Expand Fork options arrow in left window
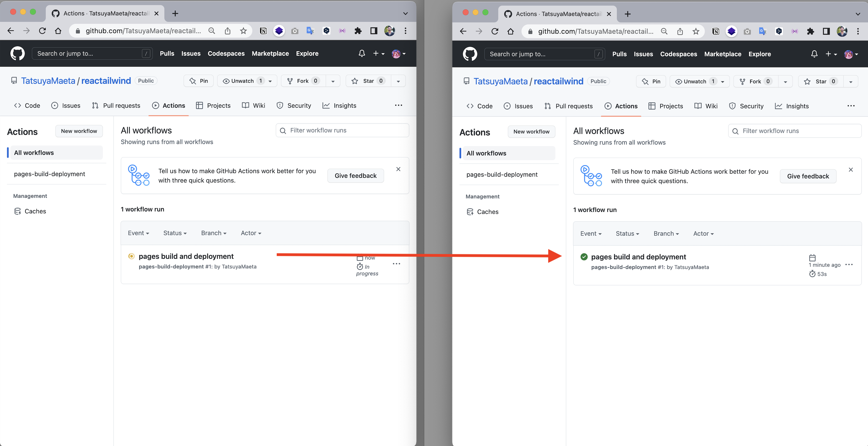This screenshot has height=446, width=868. pos(333,81)
